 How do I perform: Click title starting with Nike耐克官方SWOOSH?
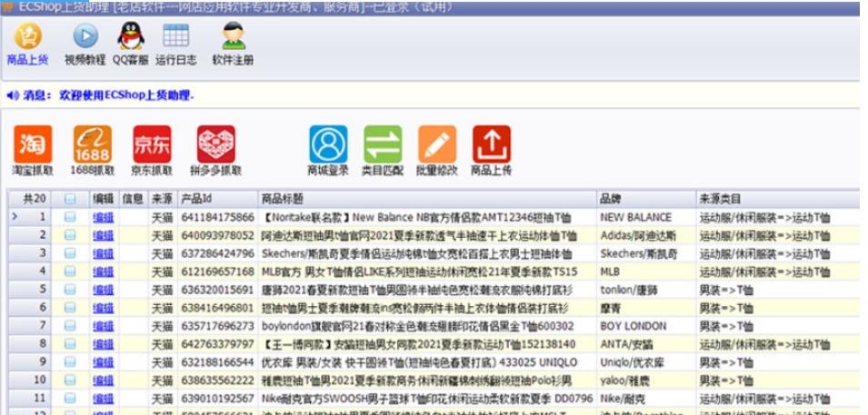pos(427,399)
